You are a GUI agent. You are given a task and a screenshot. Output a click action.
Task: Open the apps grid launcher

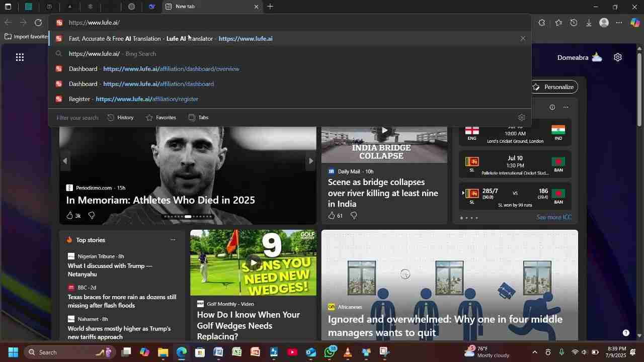(20, 57)
